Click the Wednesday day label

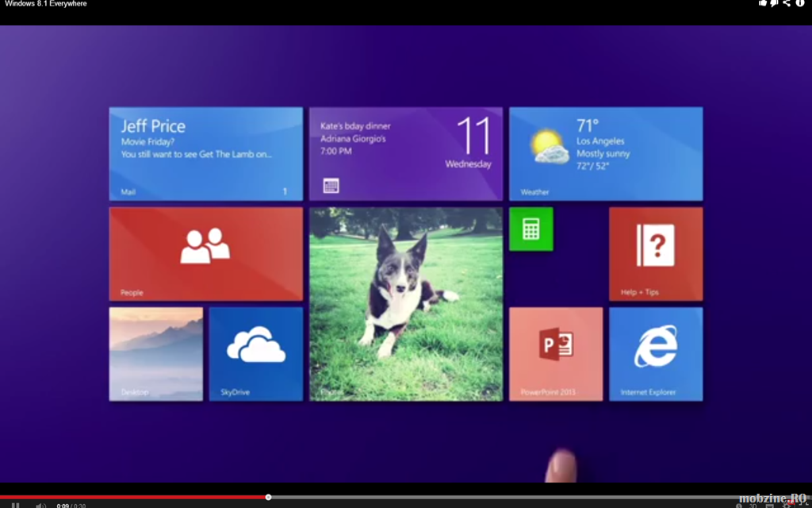[x=468, y=164]
